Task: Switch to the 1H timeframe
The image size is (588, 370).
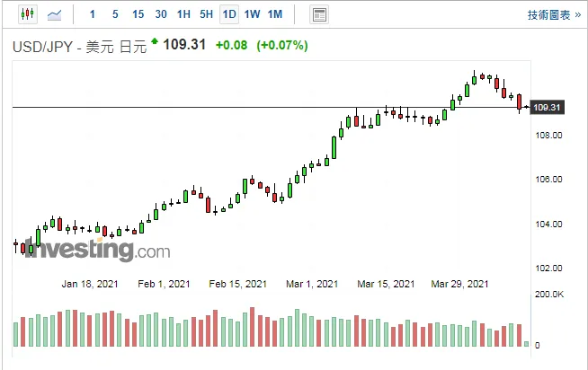Action: point(183,14)
